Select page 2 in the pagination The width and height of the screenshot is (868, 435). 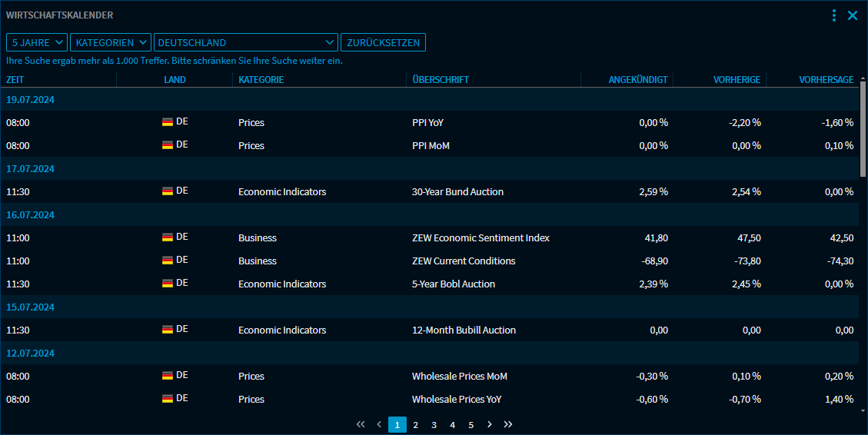pos(416,424)
